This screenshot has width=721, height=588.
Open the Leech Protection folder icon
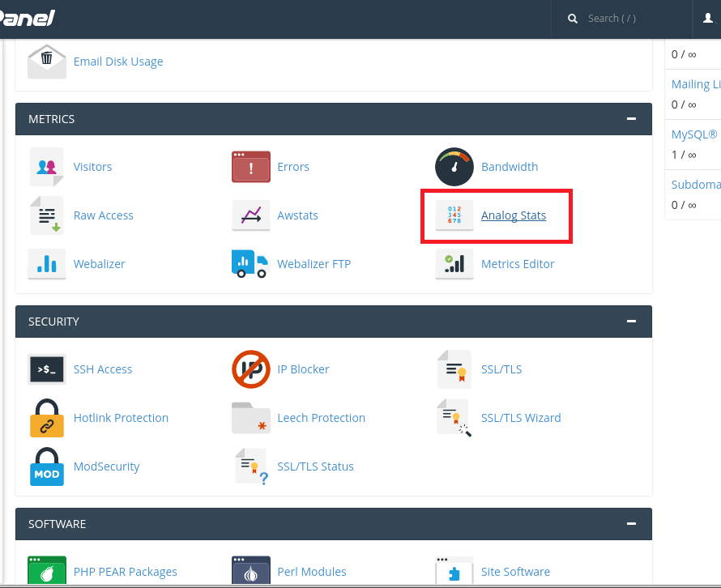[x=250, y=418]
